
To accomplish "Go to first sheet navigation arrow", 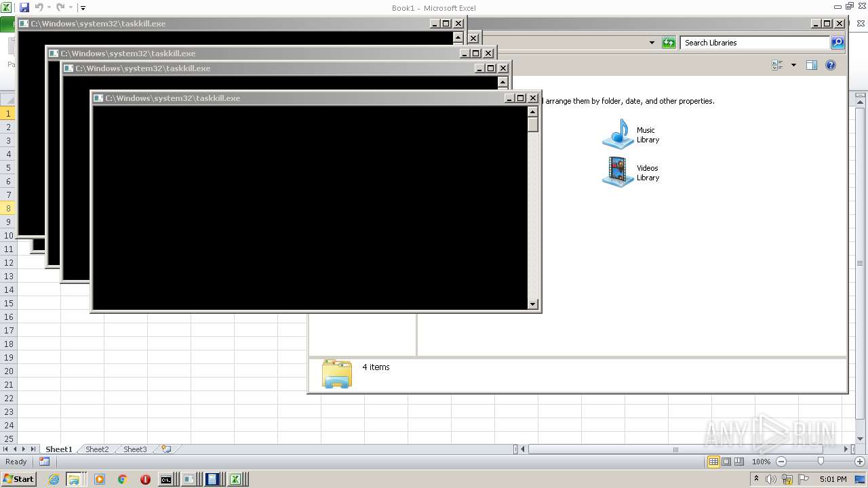I will 6,449.
